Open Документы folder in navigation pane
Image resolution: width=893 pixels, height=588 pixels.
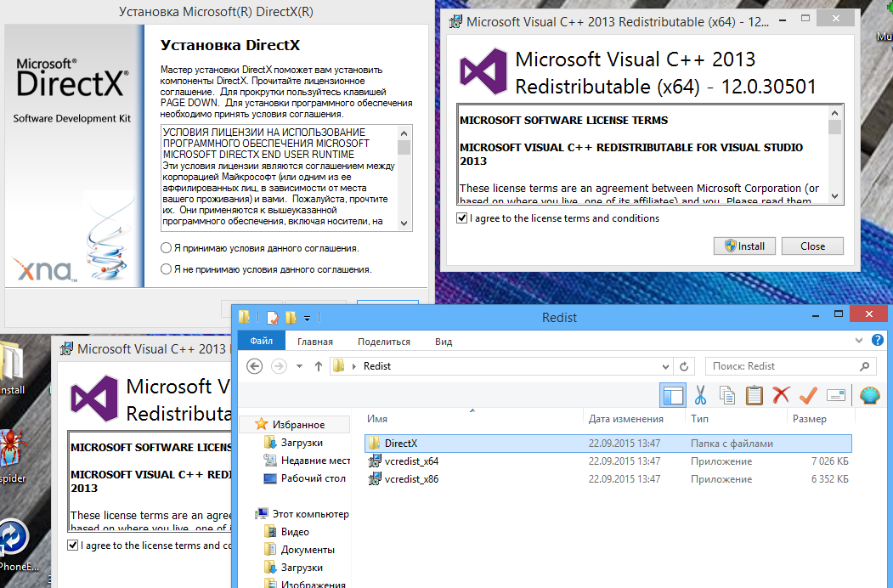click(300, 550)
